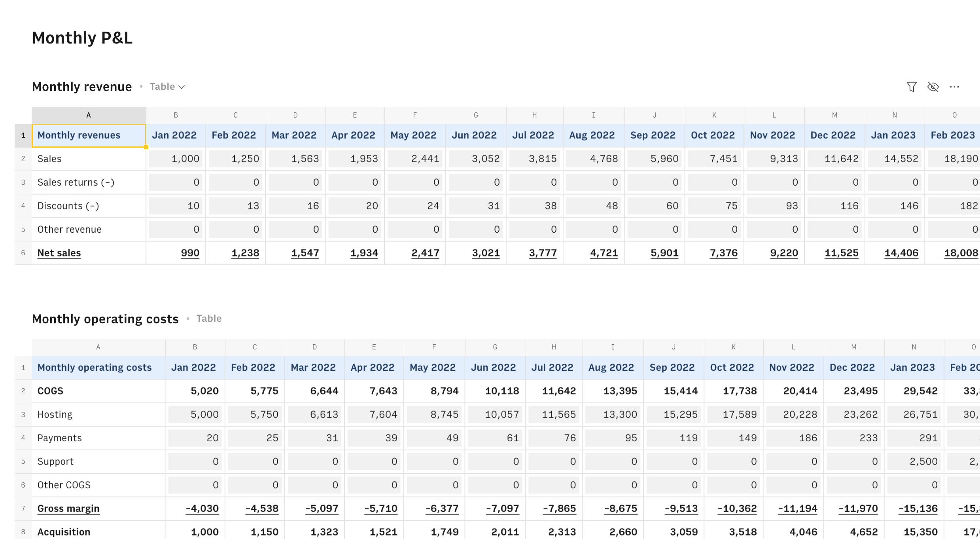Select Support Jan 2023 cell value 2,500
This screenshot has width=980, height=539.
point(914,461)
